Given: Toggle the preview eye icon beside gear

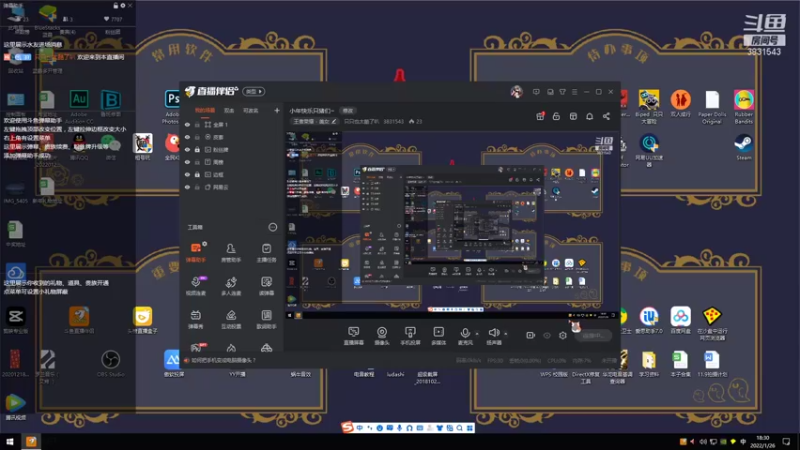Looking at the screenshot, I should coord(547,335).
